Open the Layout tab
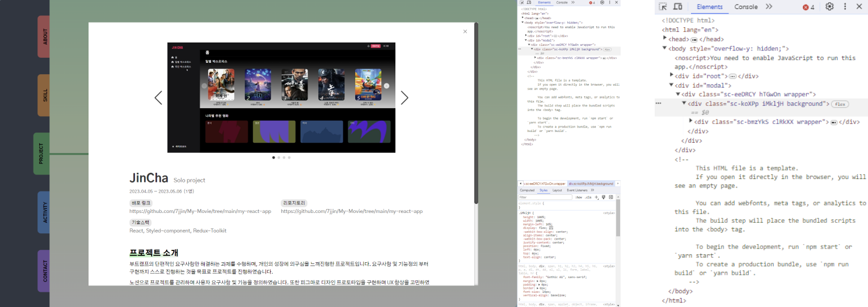 (x=557, y=190)
